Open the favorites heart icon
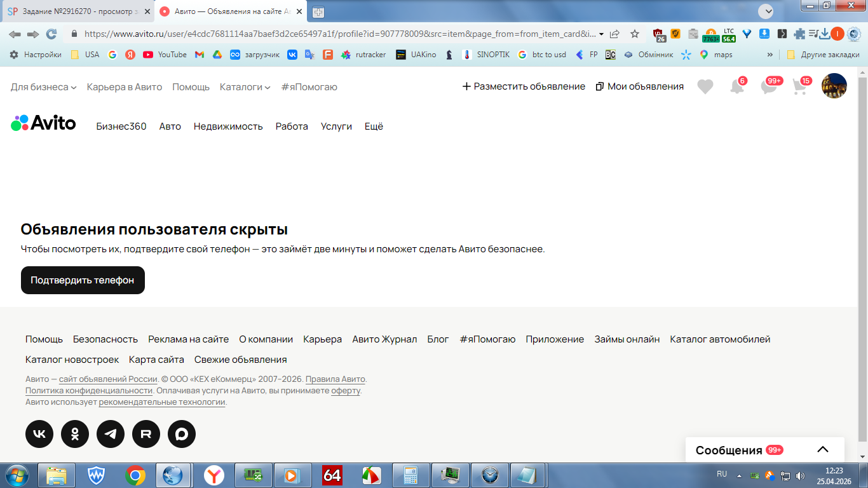 (705, 86)
